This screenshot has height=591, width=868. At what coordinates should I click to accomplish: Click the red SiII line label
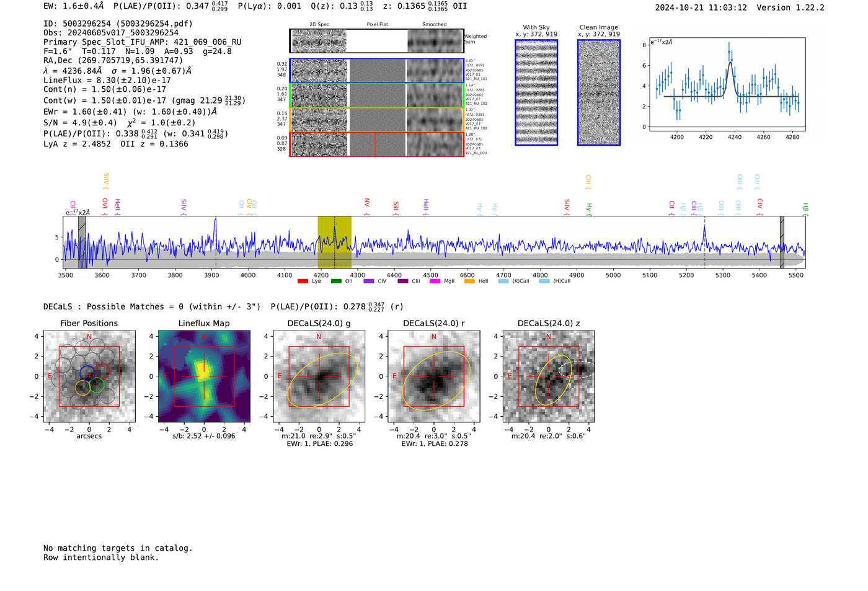[x=396, y=207]
